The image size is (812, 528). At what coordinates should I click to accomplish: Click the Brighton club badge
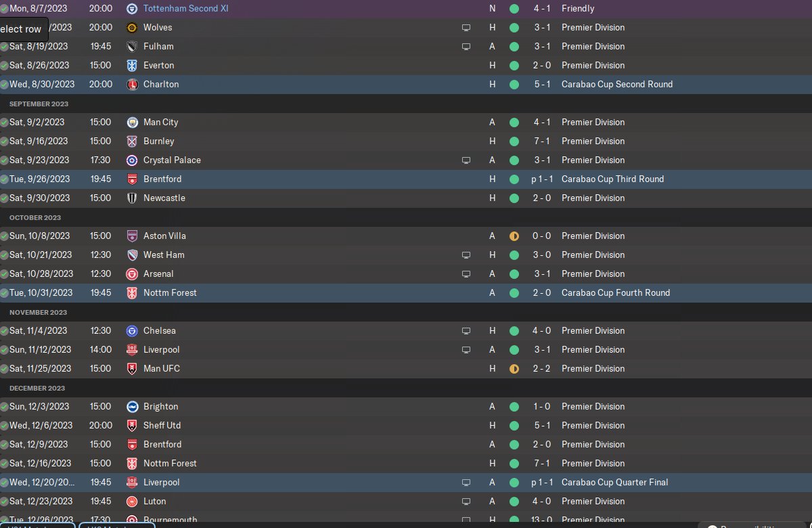(132, 407)
